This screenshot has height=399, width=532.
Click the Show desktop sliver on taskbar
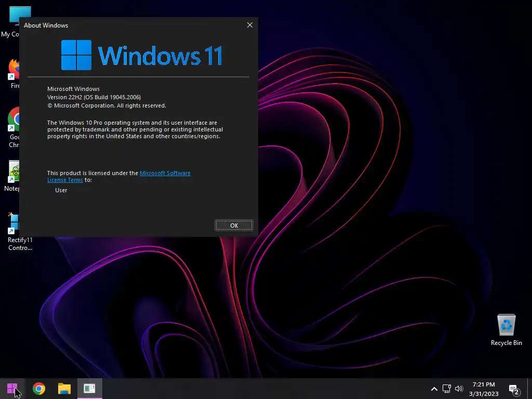(x=529, y=389)
